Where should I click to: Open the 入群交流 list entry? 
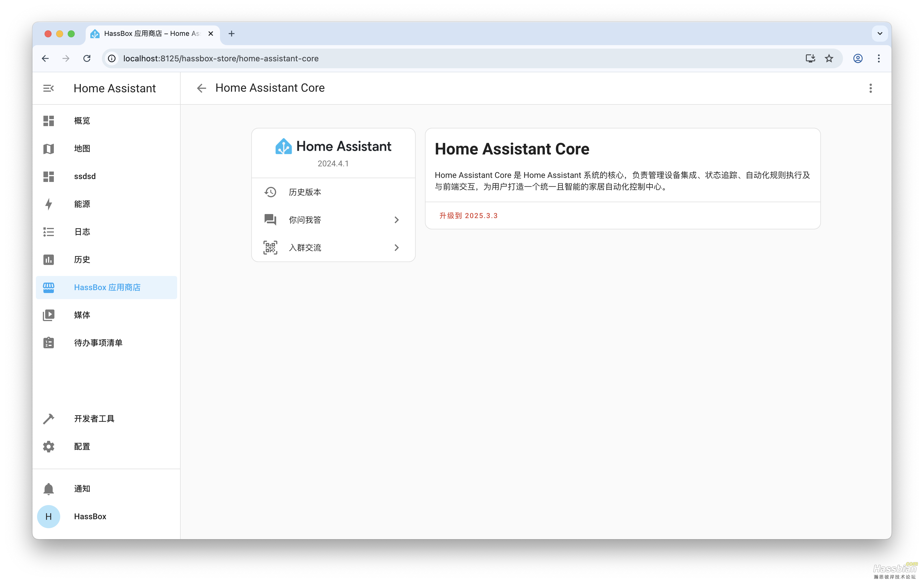(x=333, y=248)
